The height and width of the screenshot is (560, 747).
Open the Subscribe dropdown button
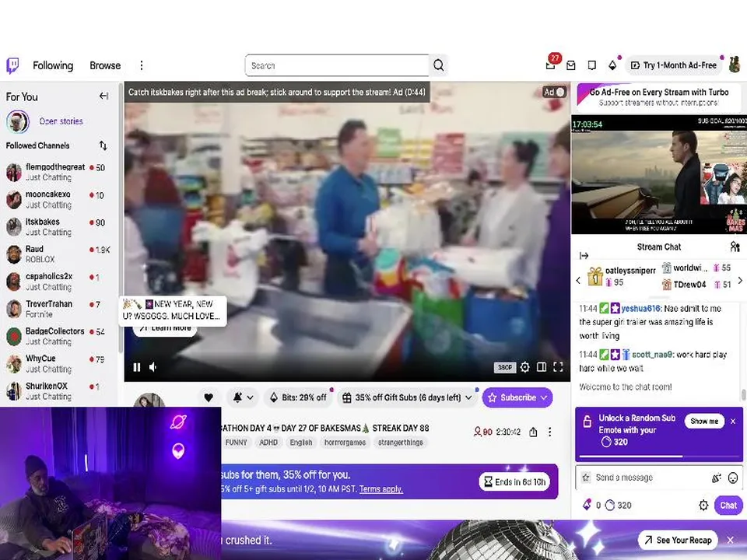(517, 397)
